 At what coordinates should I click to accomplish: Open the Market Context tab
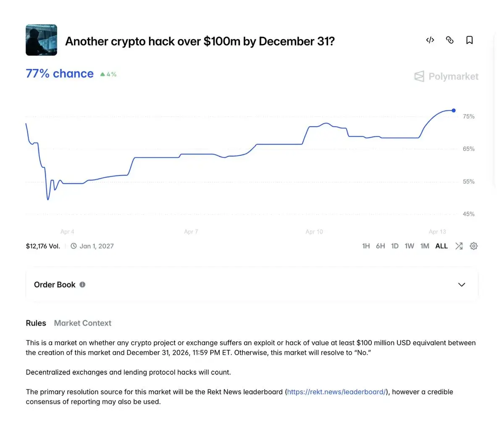[83, 323]
